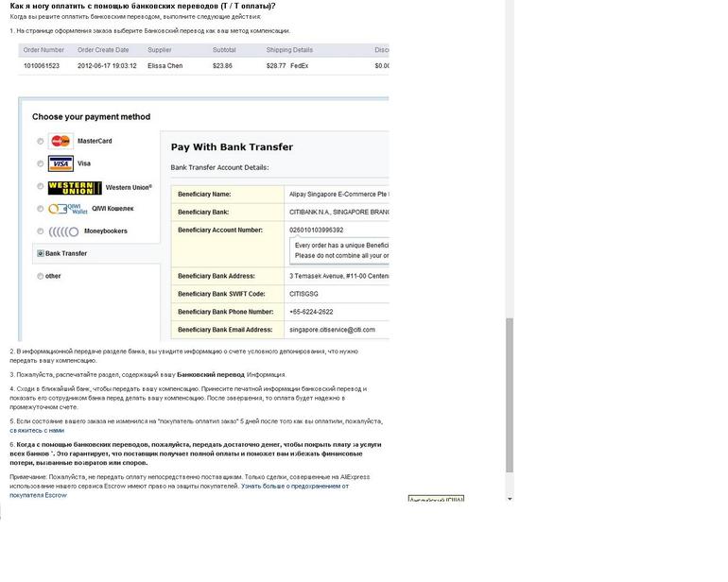Click the supplier name Elissa Chen
Screen dimensions: 728x582
165,66
